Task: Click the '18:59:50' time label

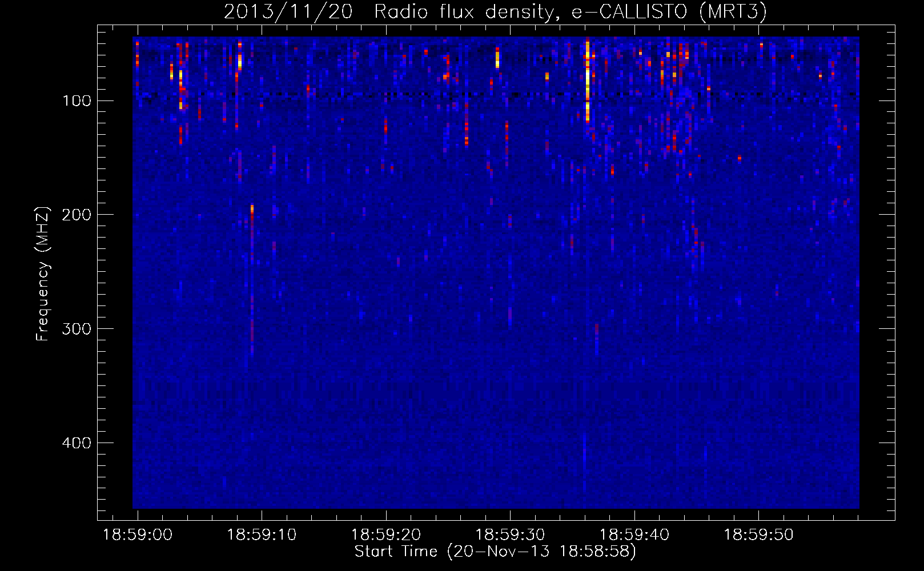Action: click(x=759, y=535)
